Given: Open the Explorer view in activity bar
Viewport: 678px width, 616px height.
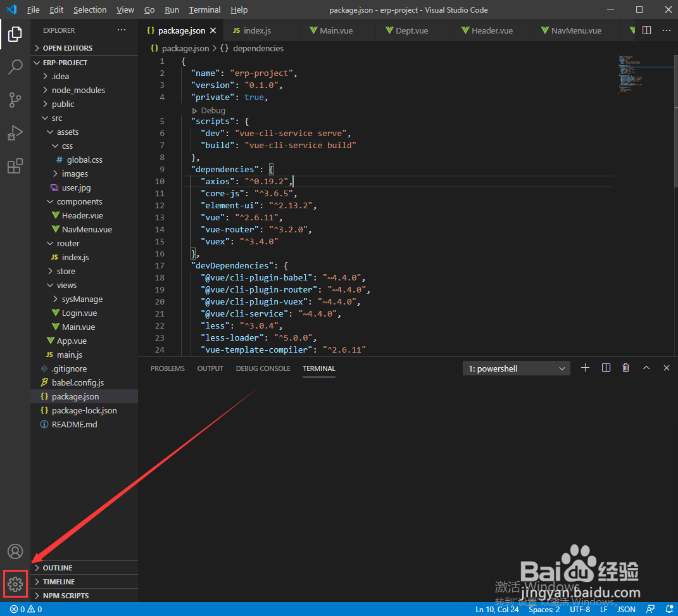Looking at the screenshot, I should [15, 34].
